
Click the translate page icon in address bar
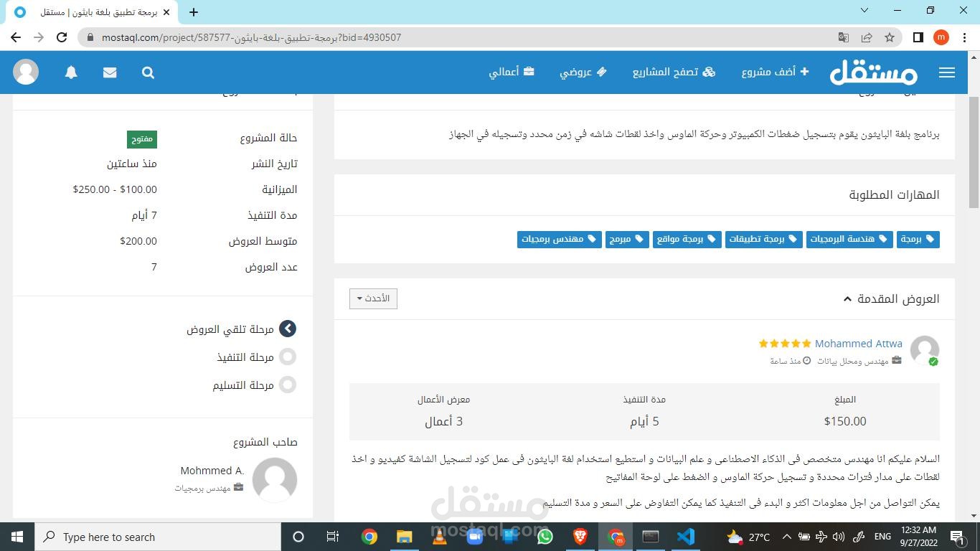click(x=844, y=37)
